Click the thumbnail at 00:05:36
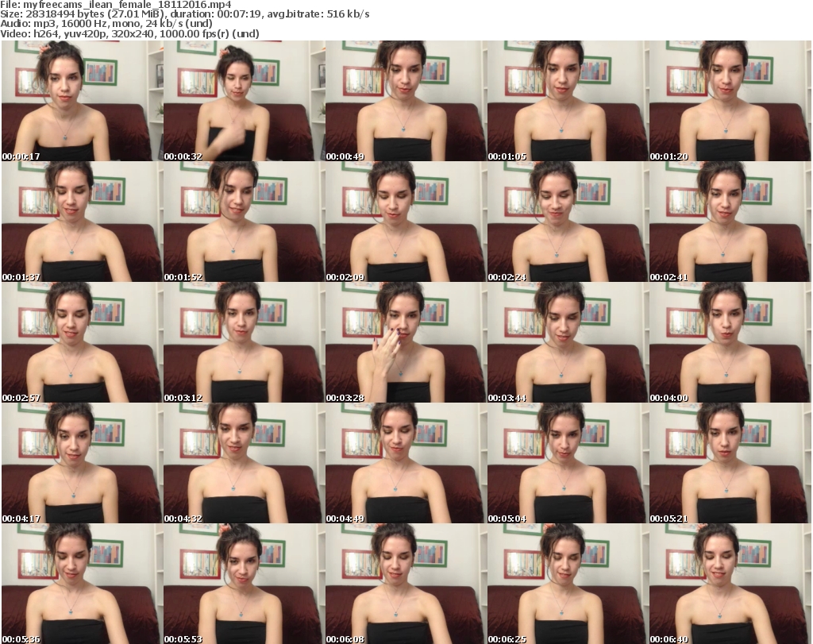The width and height of the screenshot is (813, 644). coord(82,584)
